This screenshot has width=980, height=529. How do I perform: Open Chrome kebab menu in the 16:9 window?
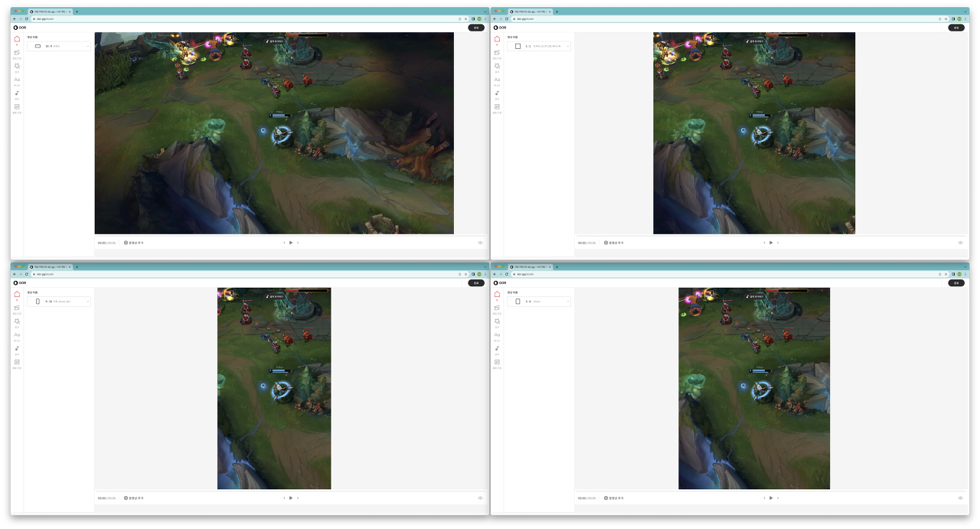coord(485,18)
